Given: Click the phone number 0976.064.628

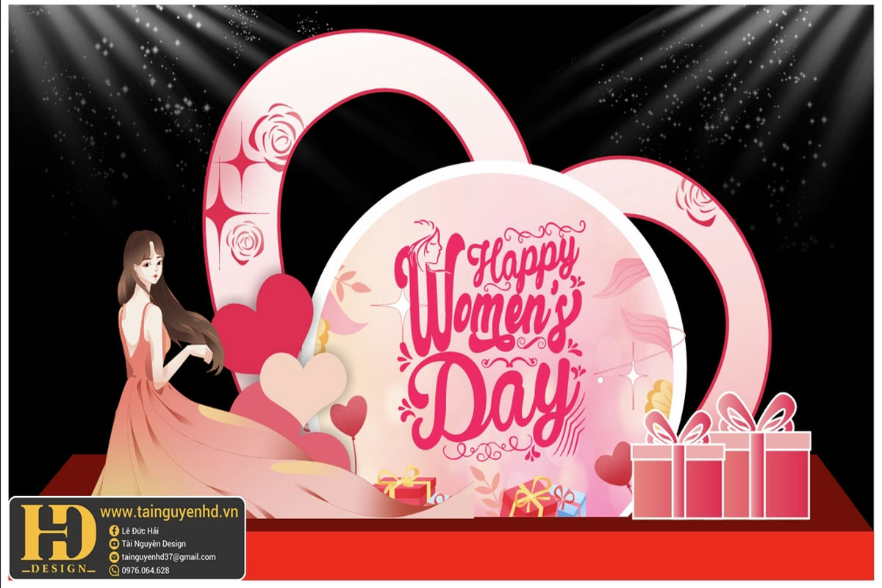Looking at the screenshot, I should click(146, 570).
